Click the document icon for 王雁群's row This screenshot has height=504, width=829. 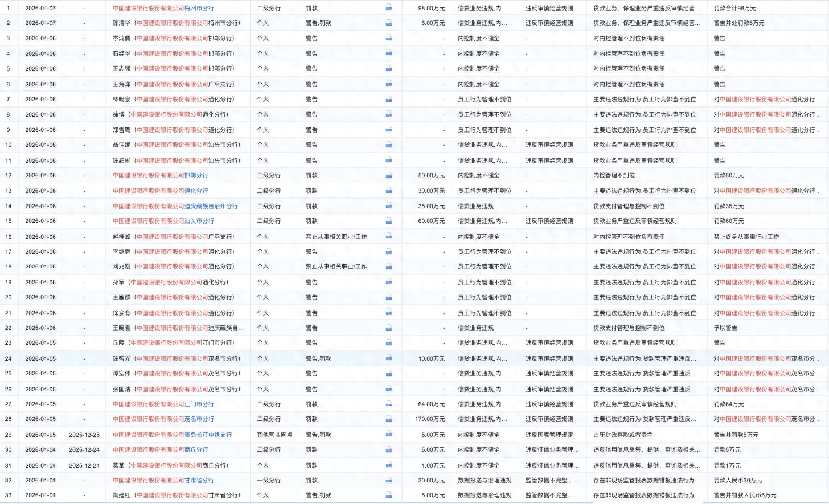(389, 297)
